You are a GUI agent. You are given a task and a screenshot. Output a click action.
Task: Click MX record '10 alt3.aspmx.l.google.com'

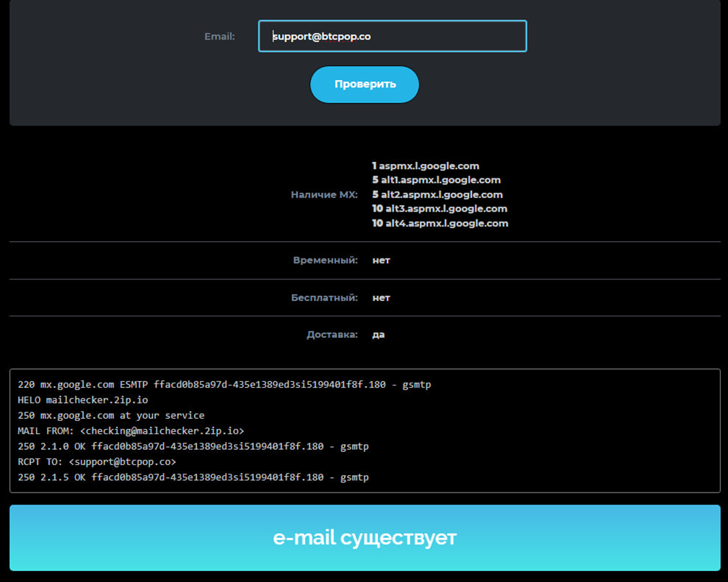coord(439,209)
